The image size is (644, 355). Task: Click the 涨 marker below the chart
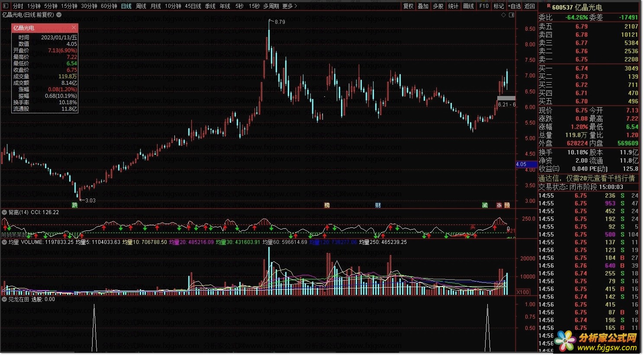[499, 205]
